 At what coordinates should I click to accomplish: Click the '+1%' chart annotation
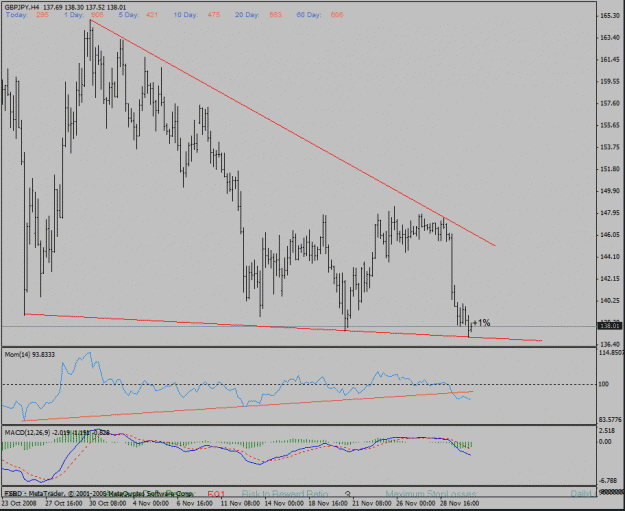pyautogui.click(x=481, y=323)
